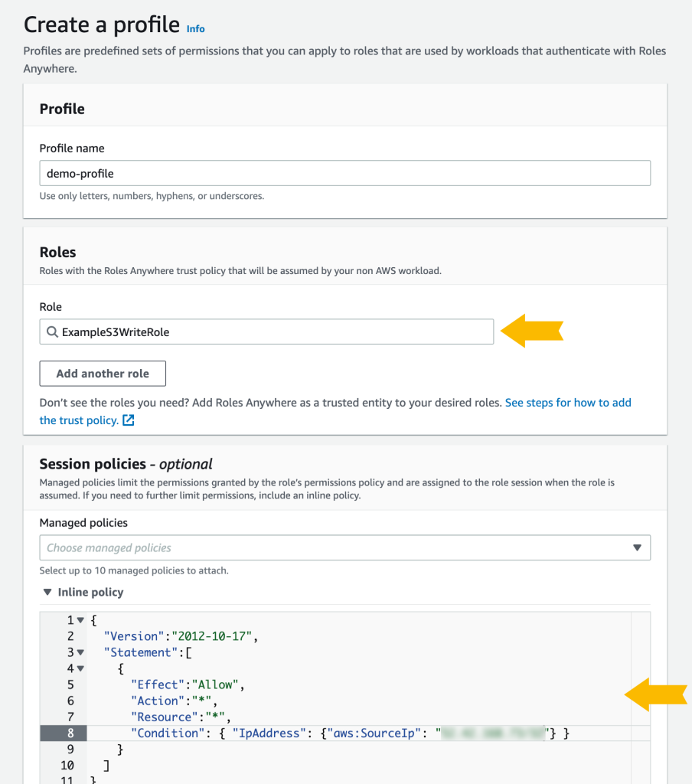Open the steps for adding the trust policy link

[x=568, y=403]
